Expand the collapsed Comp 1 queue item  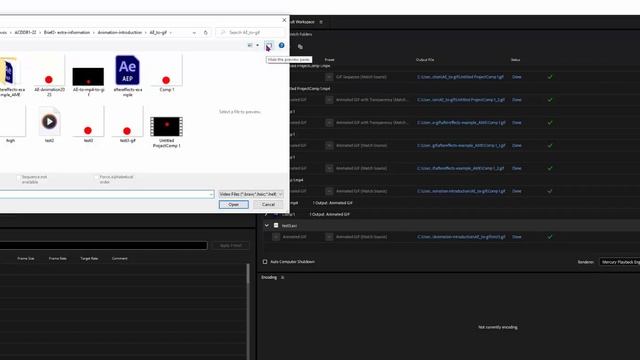click(267, 214)
